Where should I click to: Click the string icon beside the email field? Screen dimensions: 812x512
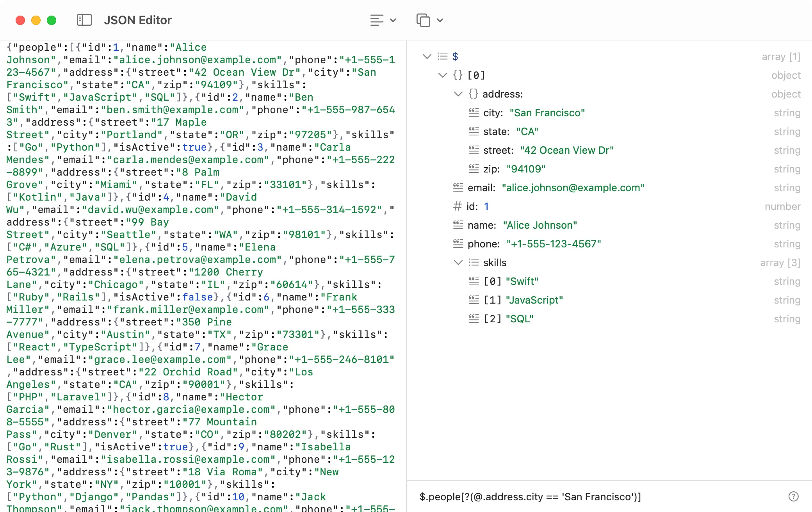(457, 187)
